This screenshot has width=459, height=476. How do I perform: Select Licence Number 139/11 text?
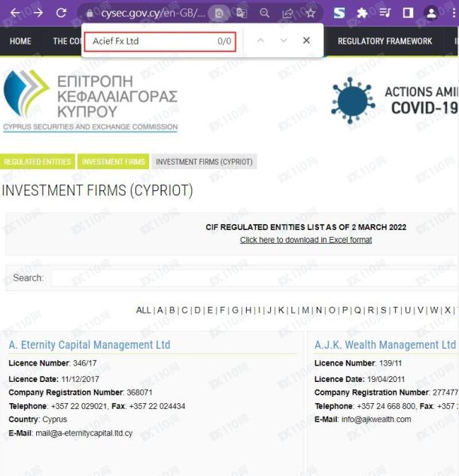pos(358,363)
